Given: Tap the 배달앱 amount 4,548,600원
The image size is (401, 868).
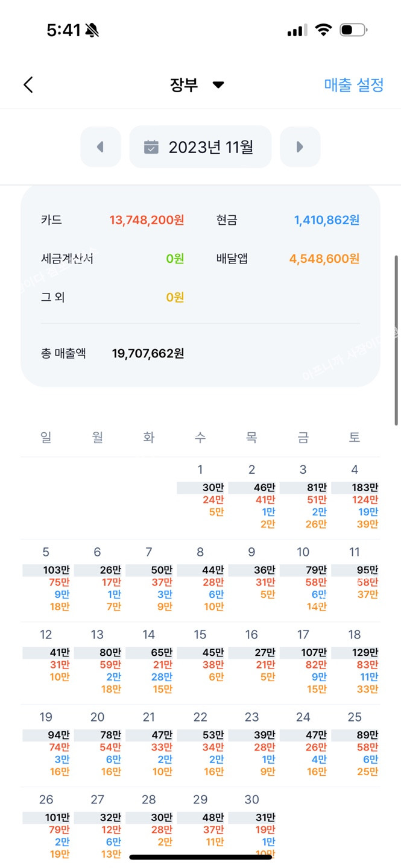Looking at the screenshot, I should click(324, 259).
